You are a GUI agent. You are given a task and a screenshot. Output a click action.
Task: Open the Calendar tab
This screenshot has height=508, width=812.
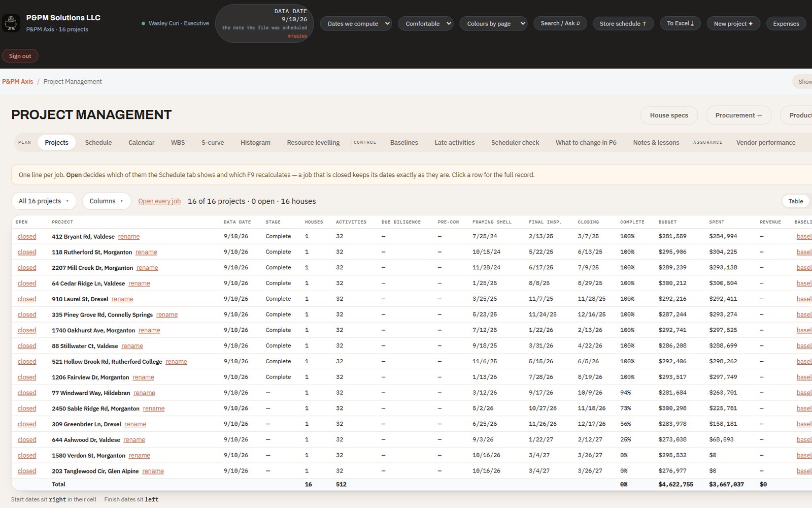(141, 143)
